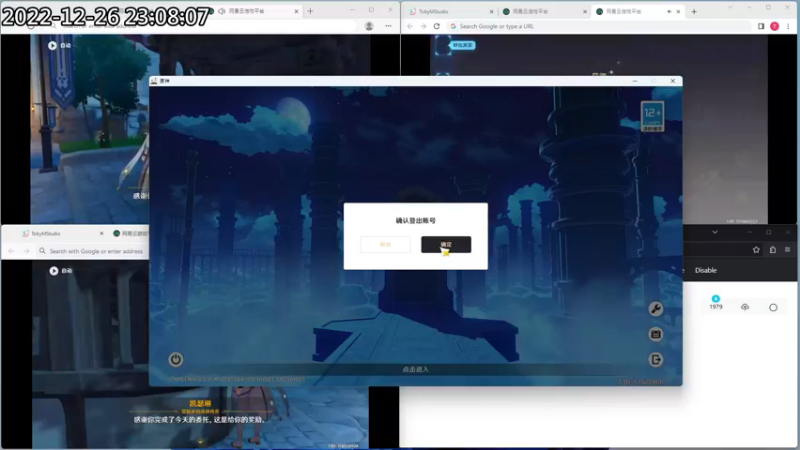Open the notice board icon below the wrench
Viewport: 800px width, 450px height.
click(x=656, y=334)
